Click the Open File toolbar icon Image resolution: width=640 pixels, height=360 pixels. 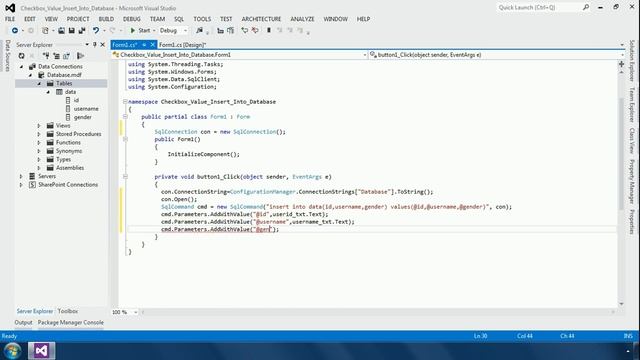[61, 31]
